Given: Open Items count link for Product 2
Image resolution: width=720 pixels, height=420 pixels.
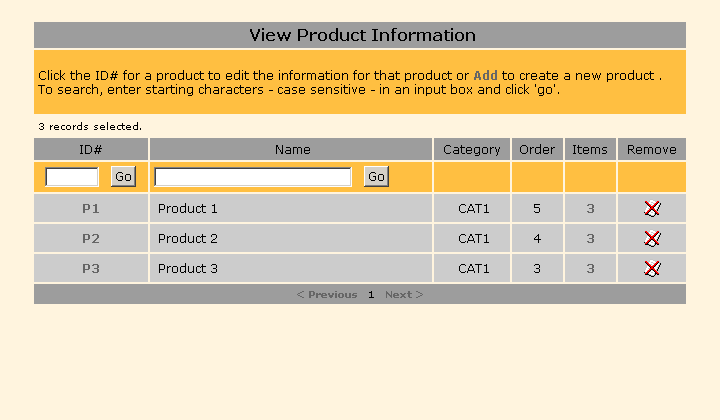Looking at the screenshot, I should pyautogui.click(x=590, y=239).
